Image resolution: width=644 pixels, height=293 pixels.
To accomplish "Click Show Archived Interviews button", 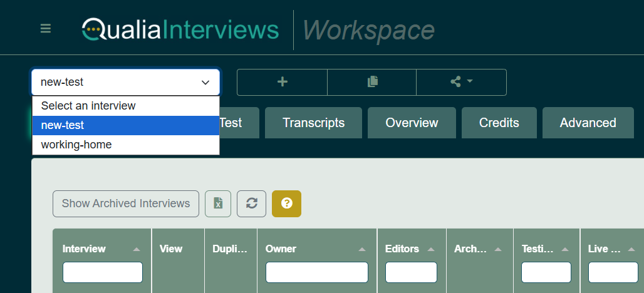I will coord(126,204).
